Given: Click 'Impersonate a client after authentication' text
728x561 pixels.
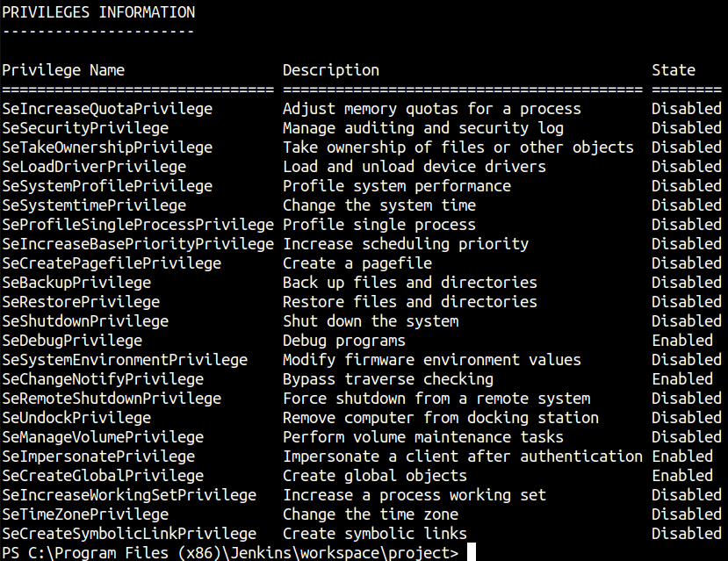Looking at the screenshot, I should point(463,457).
